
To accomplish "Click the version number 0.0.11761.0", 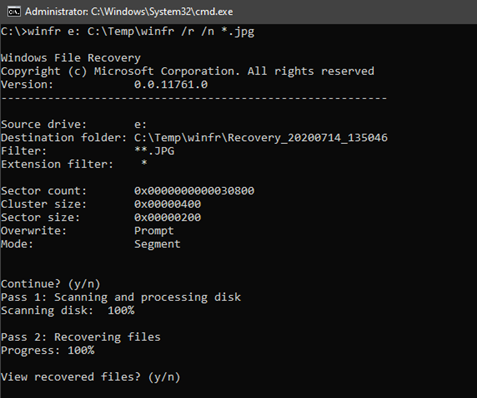I will (171, 85).
